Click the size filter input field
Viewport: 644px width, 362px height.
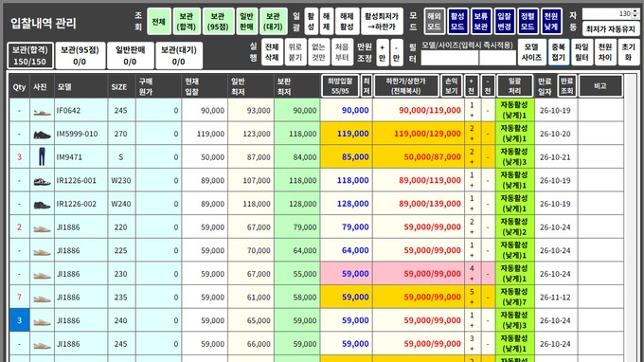pos(497,58)
